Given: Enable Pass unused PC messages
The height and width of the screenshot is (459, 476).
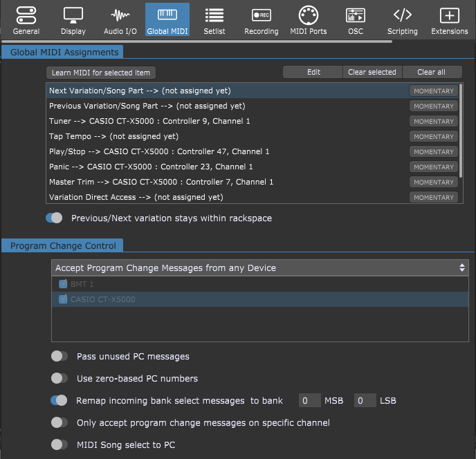Looking at the screenshot, I should (x=59, y=356).
